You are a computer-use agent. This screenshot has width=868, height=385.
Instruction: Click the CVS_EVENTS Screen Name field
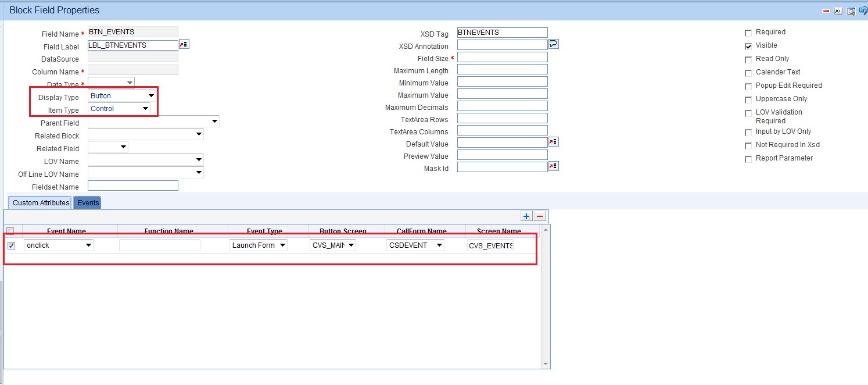(490, 245)
